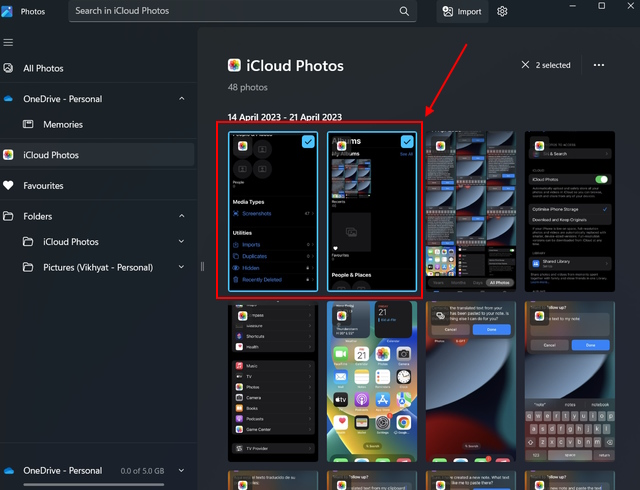
Task: Open the Settings list screenshot with TV Provider
Action: [273, 381]
